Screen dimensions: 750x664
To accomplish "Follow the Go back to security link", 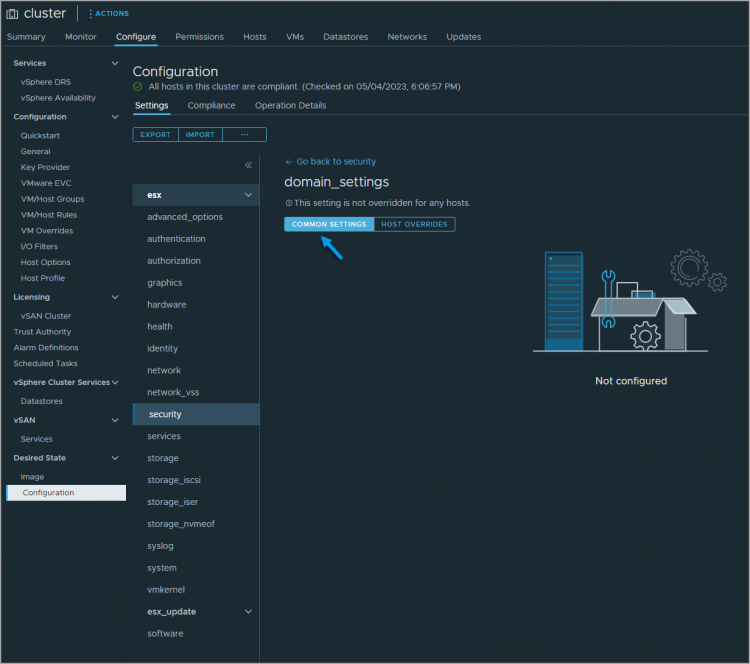I will coord(331,162).
